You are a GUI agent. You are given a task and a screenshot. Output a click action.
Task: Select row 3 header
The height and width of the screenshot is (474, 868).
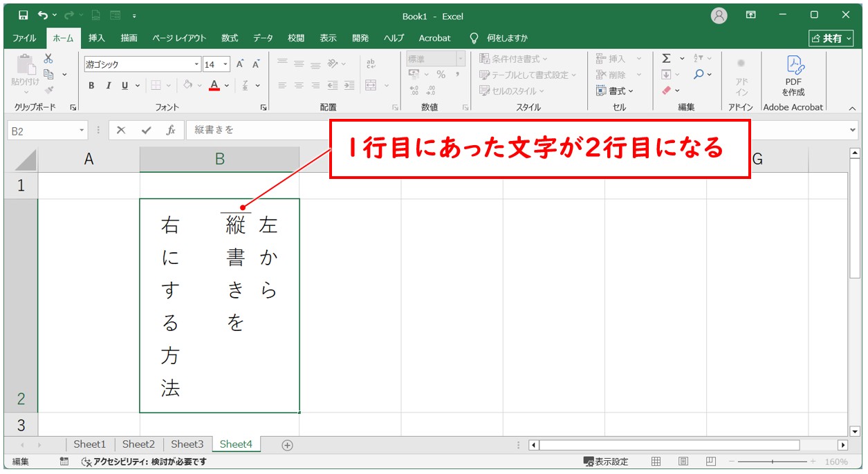point(21,424)
